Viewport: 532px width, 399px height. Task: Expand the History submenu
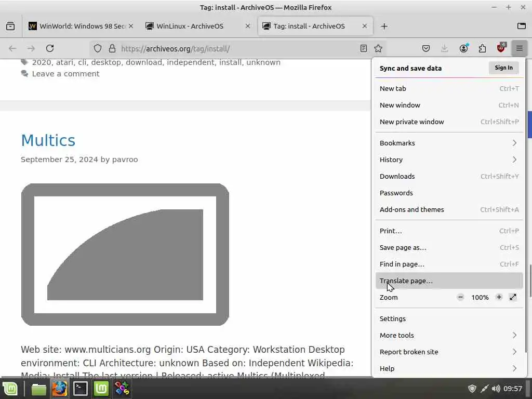pyautogui.click(x=449, y=160)
